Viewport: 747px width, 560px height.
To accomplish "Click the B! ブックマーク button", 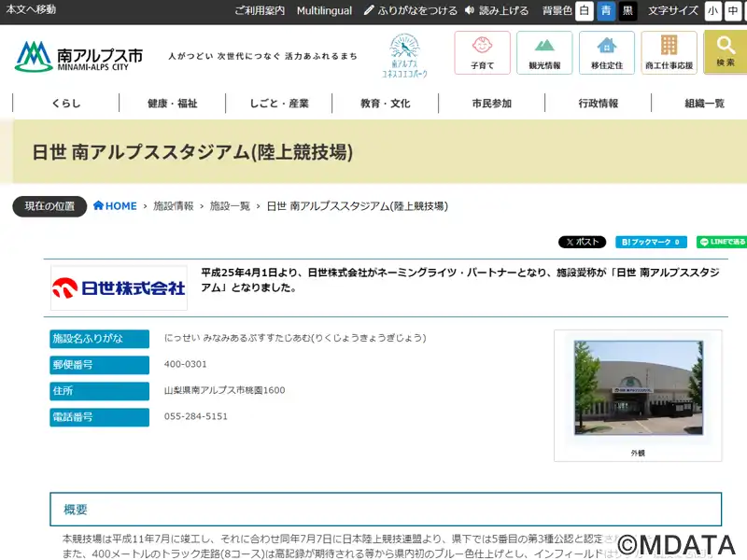I will [x=651, y=242].
